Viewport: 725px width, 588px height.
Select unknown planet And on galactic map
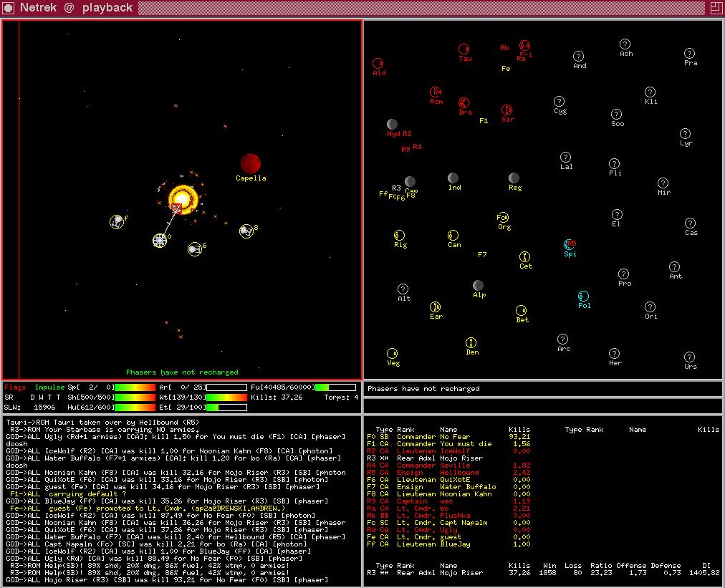click(578, 56)
